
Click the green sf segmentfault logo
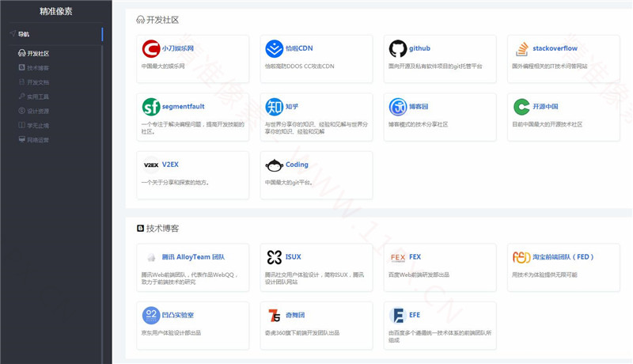[151, 107]
